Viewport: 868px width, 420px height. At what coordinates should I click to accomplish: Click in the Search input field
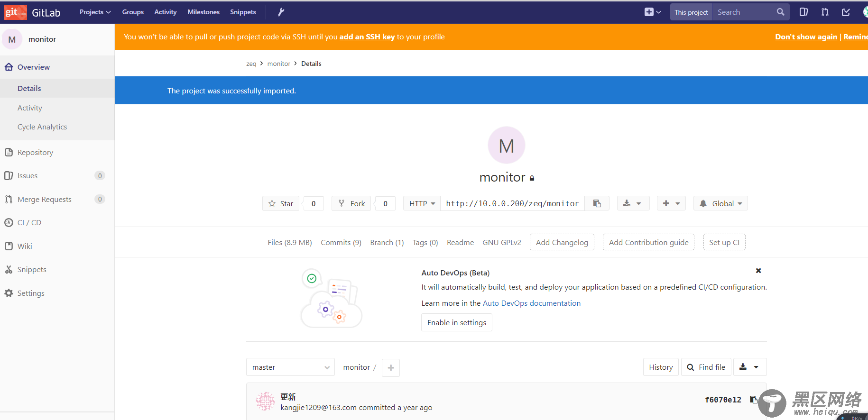point(745,12)
